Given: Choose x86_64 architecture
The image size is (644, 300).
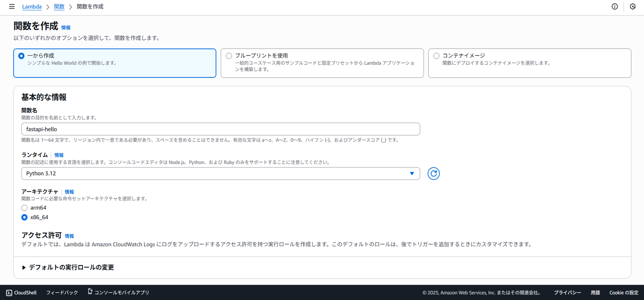Looking at the screenshot, I should click(x=24, y=217).
